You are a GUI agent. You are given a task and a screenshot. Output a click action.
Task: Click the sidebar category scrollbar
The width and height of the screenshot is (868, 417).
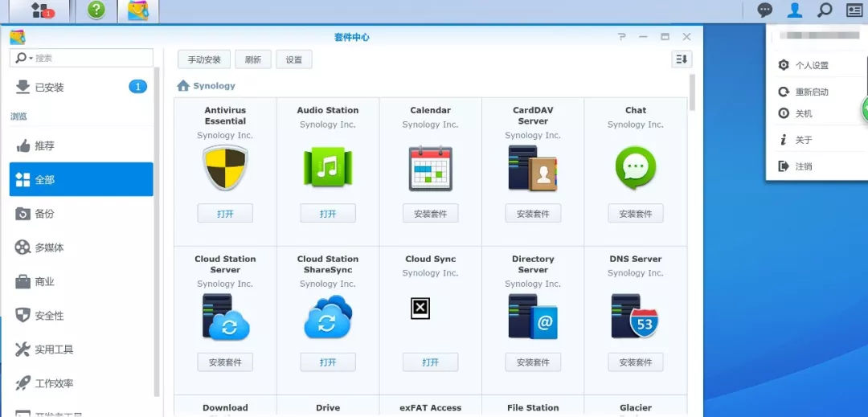point(157,232)
